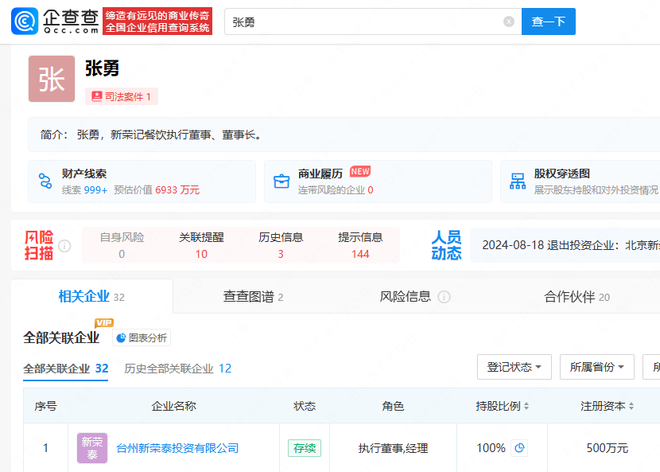Click the 张 avatar thumbnail
This screenshot has height=472, width=660.
pyautogui.click(x=52, y=79)
